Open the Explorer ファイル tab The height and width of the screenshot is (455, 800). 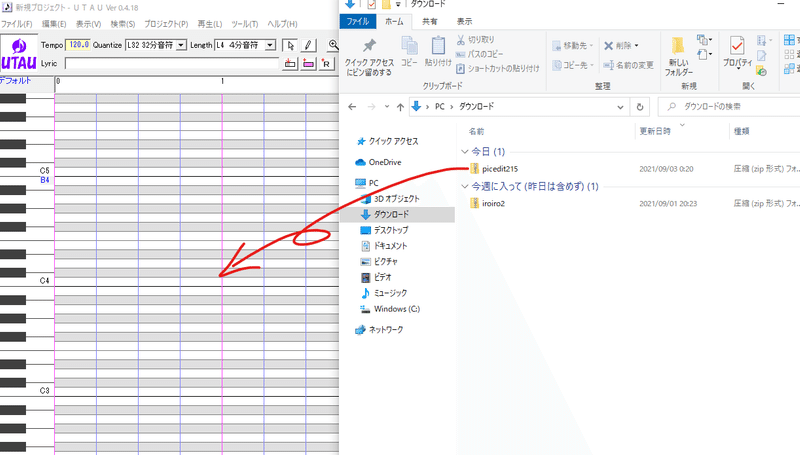(x=358, y=21)
